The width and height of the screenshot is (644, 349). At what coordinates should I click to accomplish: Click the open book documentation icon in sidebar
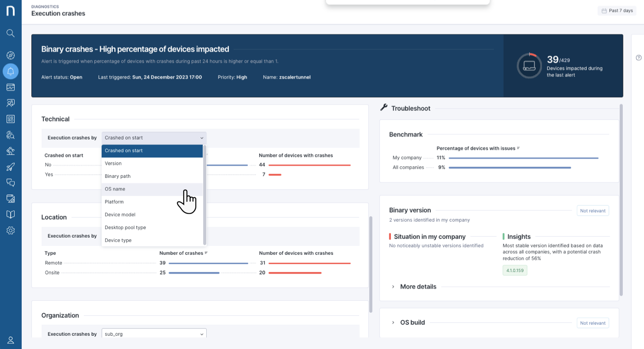(11, 215)
